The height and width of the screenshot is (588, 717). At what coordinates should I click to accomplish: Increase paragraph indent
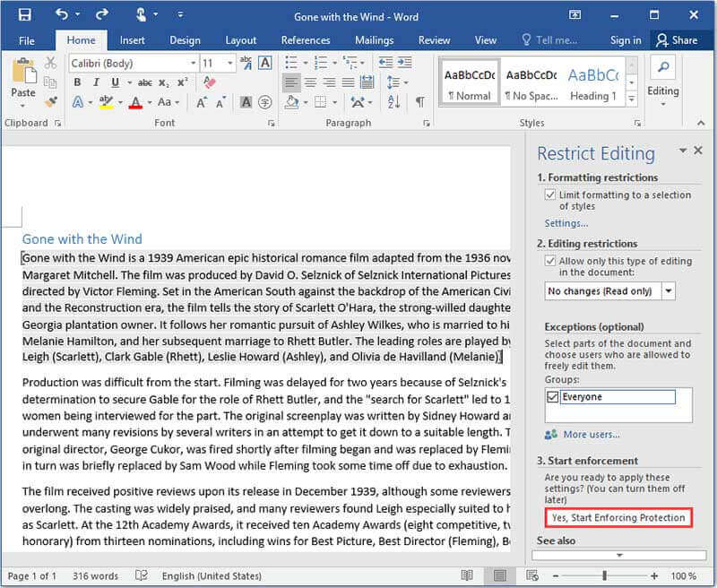click(x=405, y=63)
